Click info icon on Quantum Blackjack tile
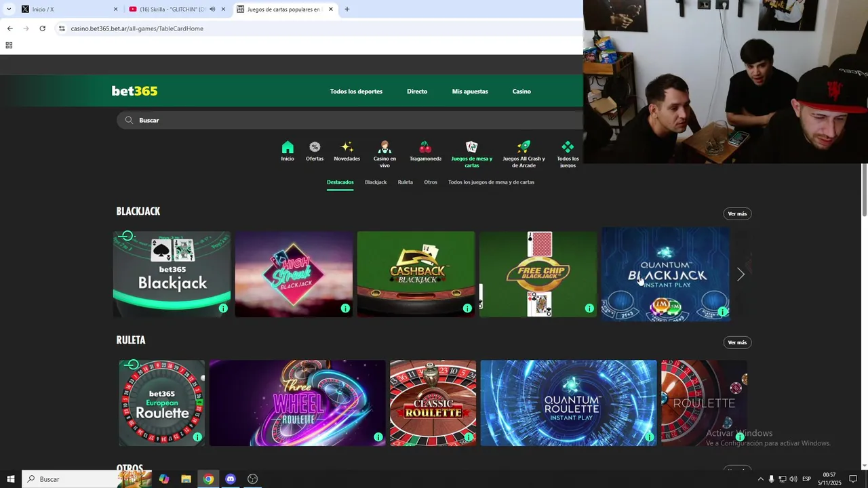The height and width of the screenshot is (488, 868). coord(723,312)
